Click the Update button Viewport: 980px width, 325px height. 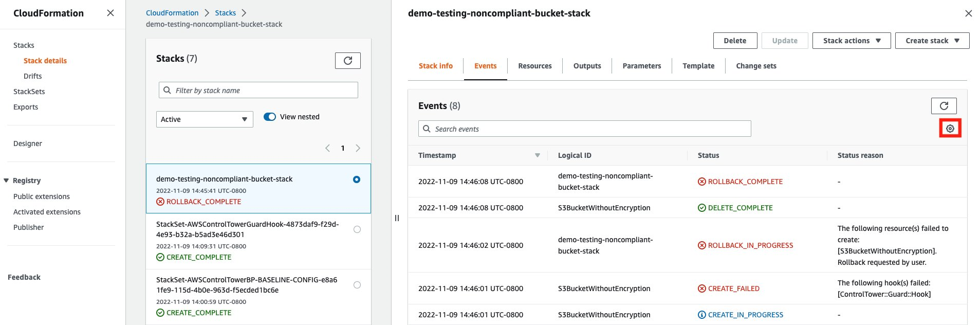coord(785,41)
